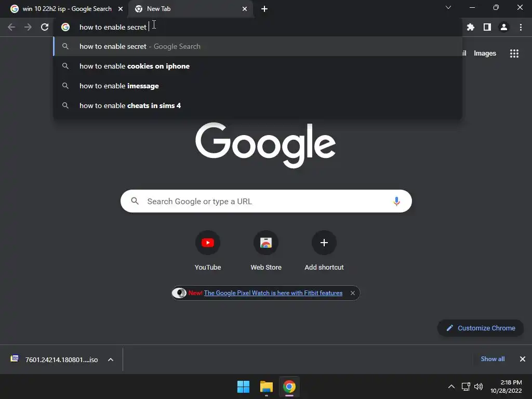
Task: Open the Windows Start menu
Action: [243, 387]
